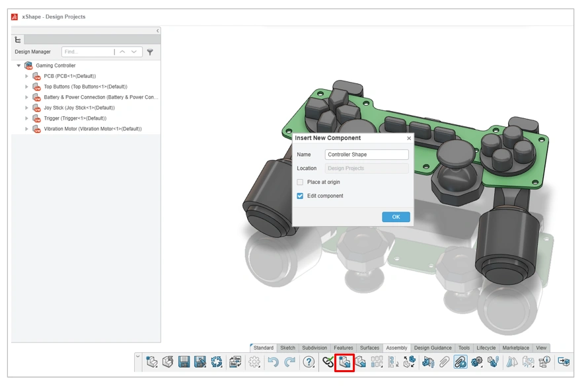
Task: Open Help via question mark icon
Action: [x=309, y=362]
